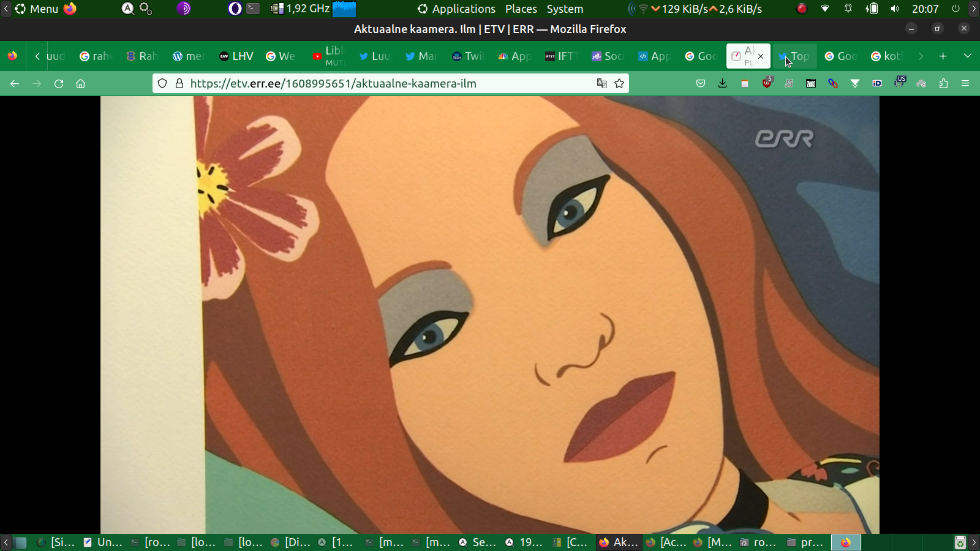Switch to the pr... taskbar window
Viewport: 980px width, 551px height.
pyautogui.click(x=806, y=542)
